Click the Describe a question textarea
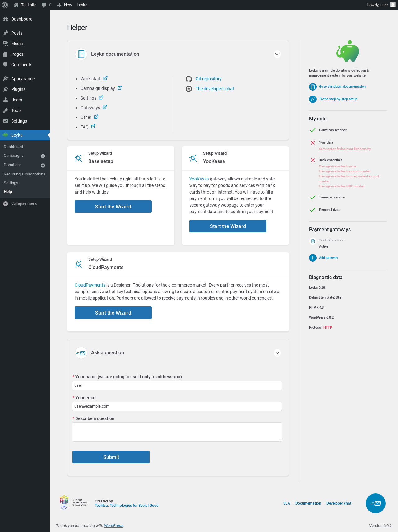 pyautogui.click(x=177, y=432)
